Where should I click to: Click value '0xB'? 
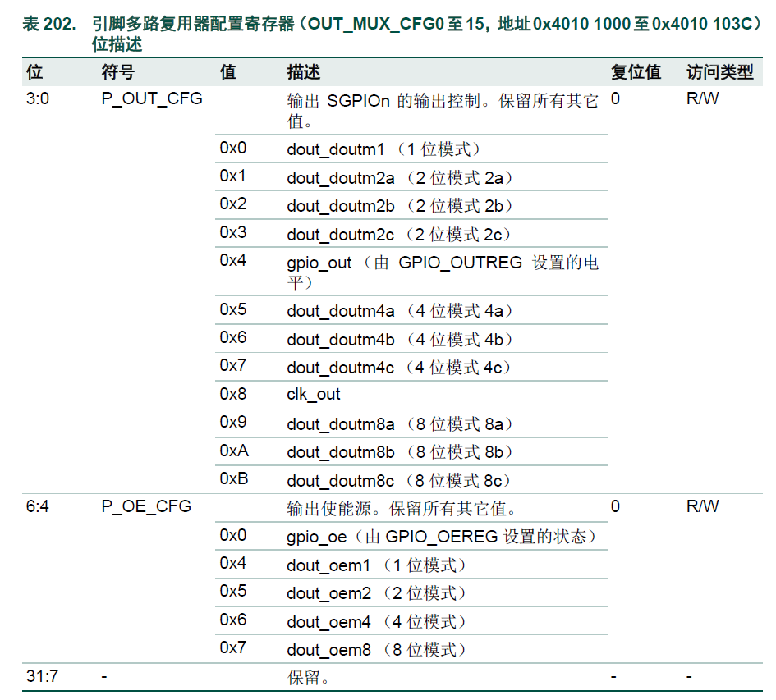[234, 478]
